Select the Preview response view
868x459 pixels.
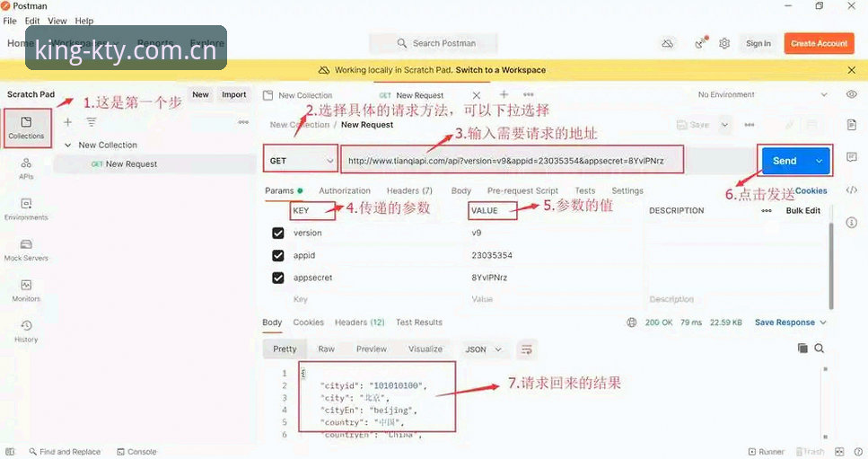click(372, 349)
